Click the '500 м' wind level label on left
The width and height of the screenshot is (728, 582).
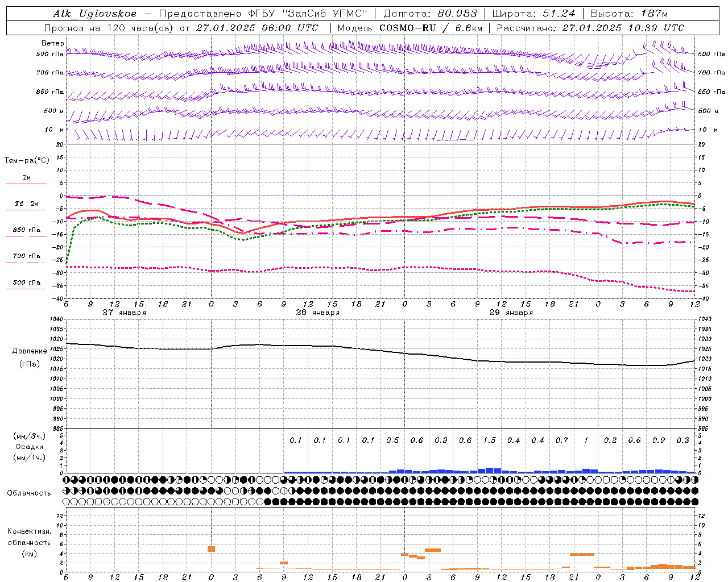tap(54, 111)
